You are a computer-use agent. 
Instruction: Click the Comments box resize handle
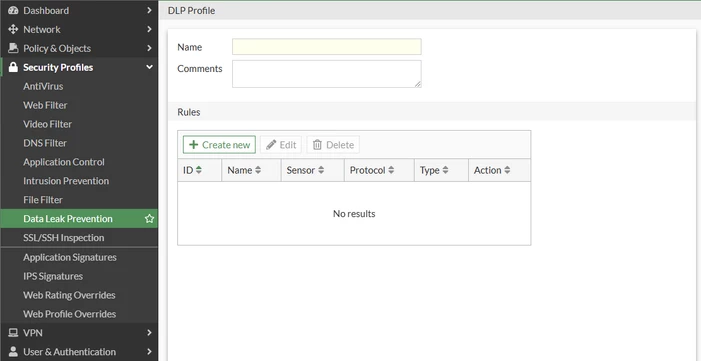point(418,84)
